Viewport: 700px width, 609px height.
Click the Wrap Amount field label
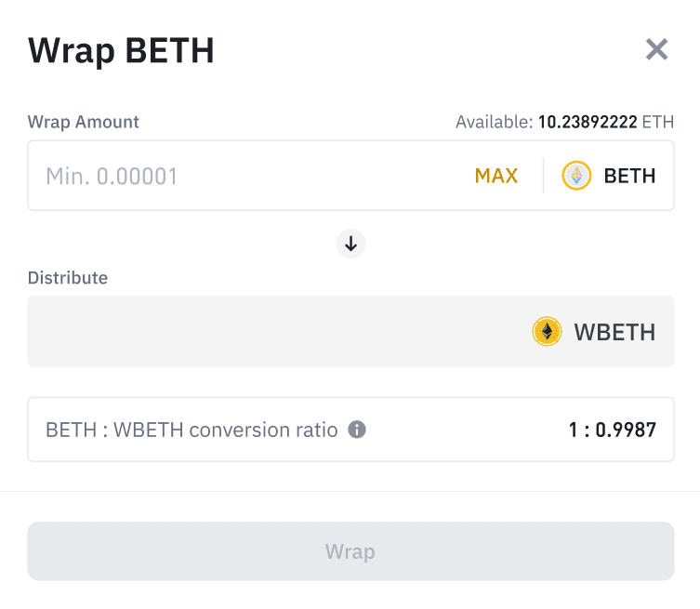point(84,122)
